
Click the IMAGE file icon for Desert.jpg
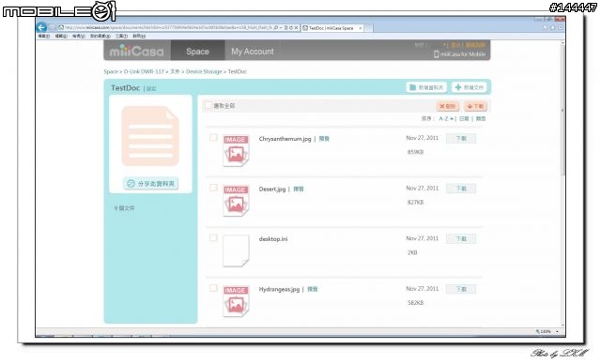tap(236, 200)
